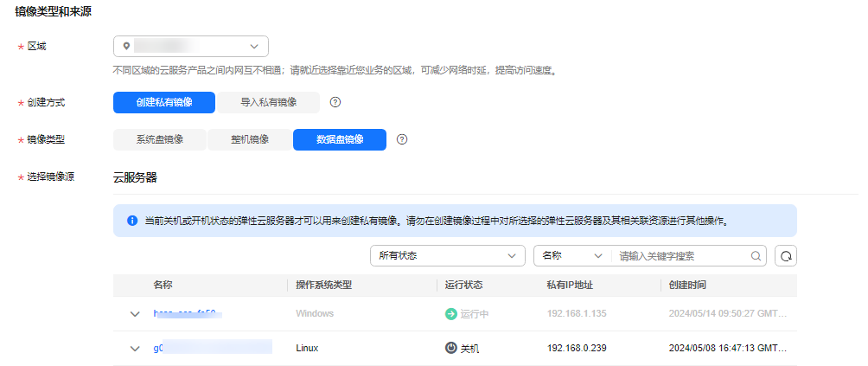Choose 整机镜像 image type

pyautogui.click(x=250, y=139)
